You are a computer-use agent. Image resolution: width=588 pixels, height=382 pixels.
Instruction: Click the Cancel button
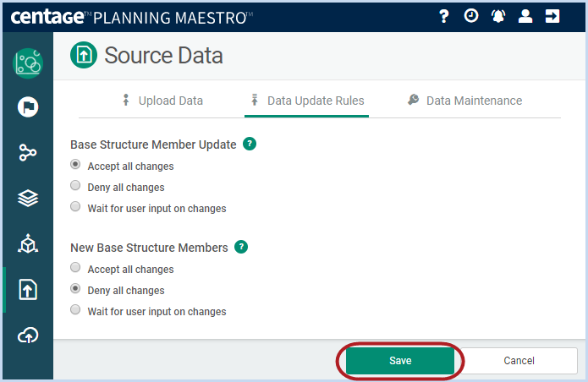pyautogui.click(x=519, y=361)
